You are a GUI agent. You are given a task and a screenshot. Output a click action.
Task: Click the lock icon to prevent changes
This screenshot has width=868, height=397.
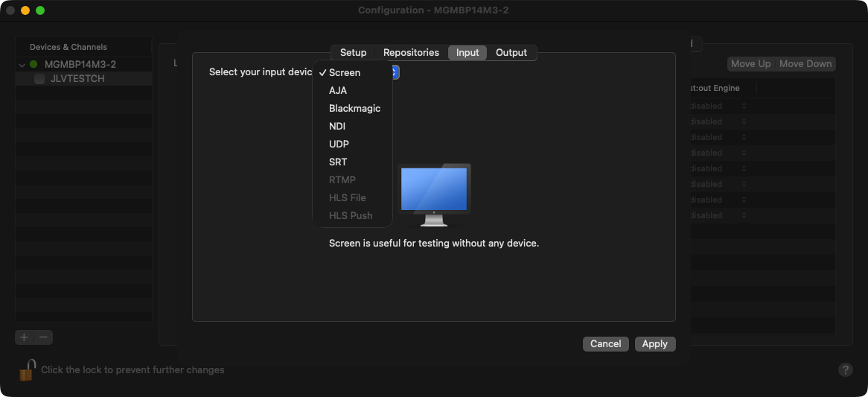27,369
